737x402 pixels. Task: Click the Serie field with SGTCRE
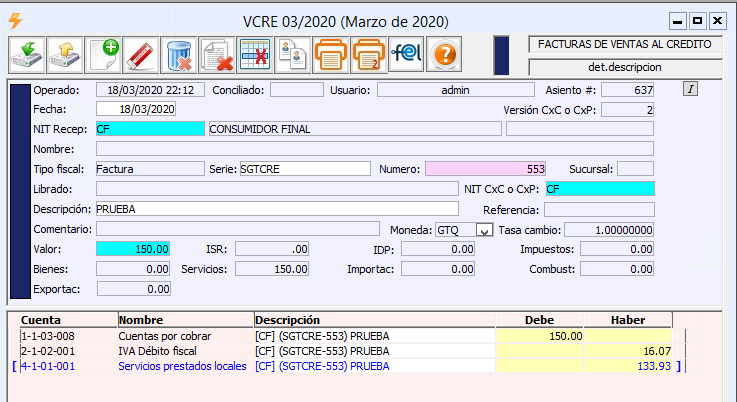coord(304,169)
